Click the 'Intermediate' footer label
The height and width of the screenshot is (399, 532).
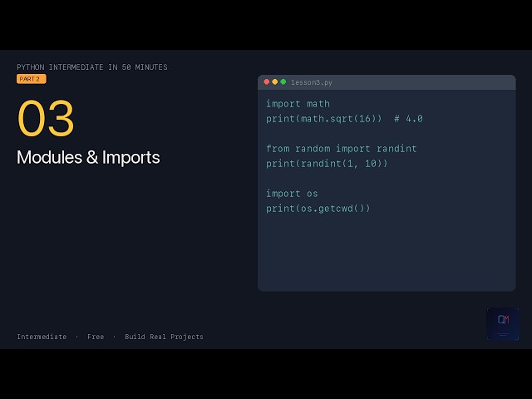coord(42,337)
